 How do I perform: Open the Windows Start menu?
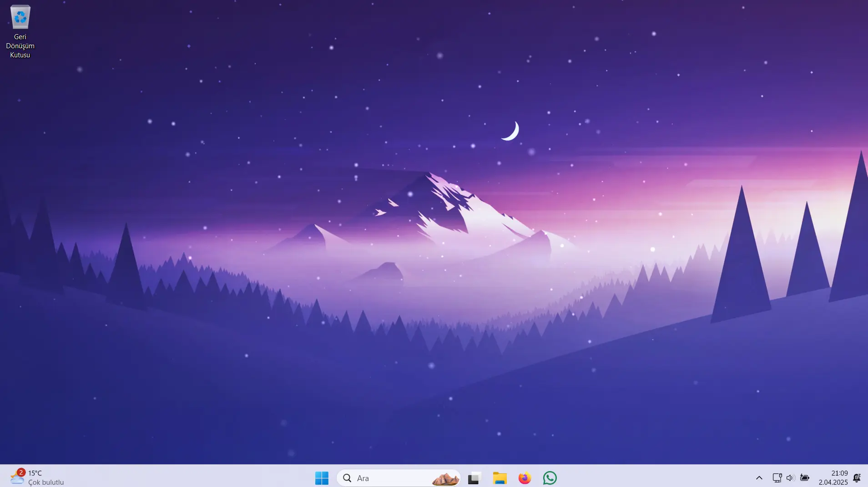point(322,478)
